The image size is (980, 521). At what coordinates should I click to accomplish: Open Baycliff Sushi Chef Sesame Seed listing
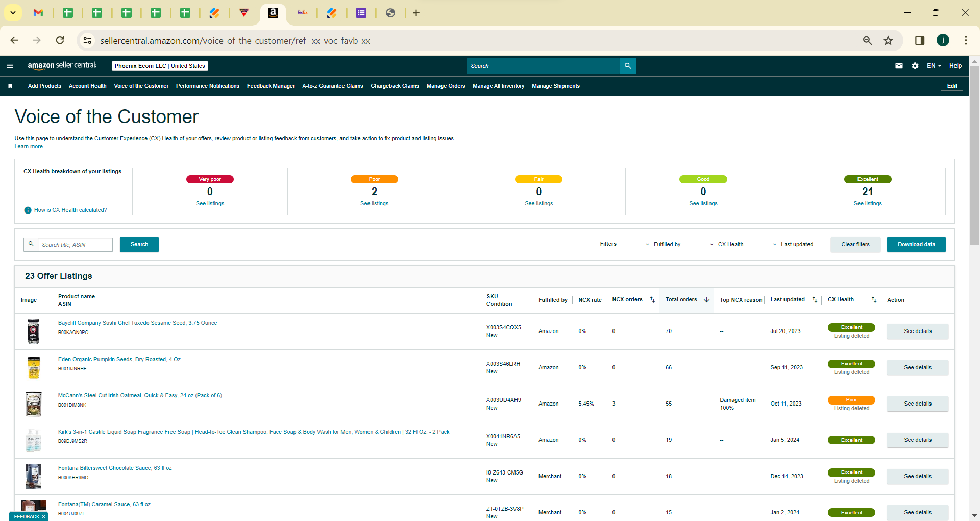(138, 323)
